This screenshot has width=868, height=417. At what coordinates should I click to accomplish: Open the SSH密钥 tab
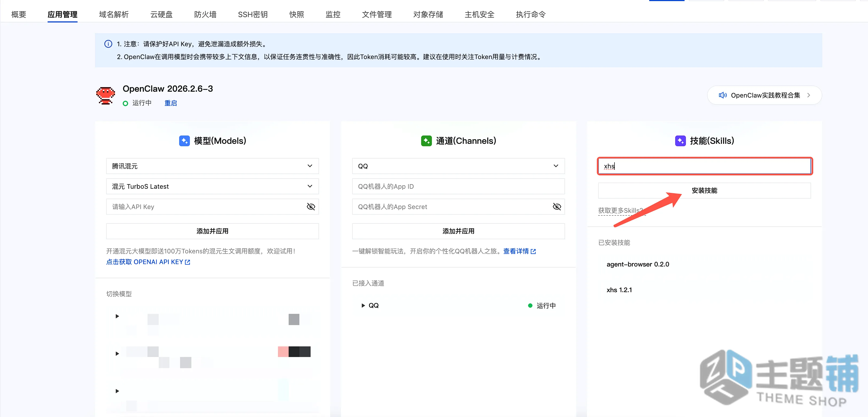point(253,14)
